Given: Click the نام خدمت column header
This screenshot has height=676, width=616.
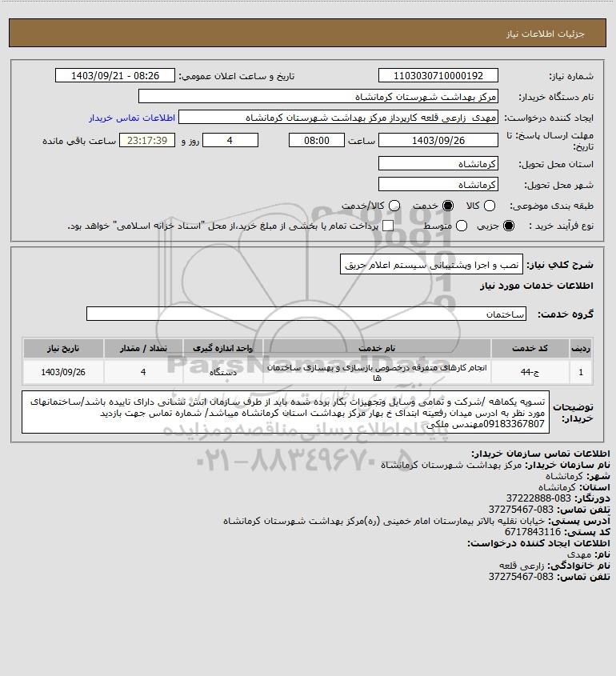Looking at the screenshot, I should 377,348.
